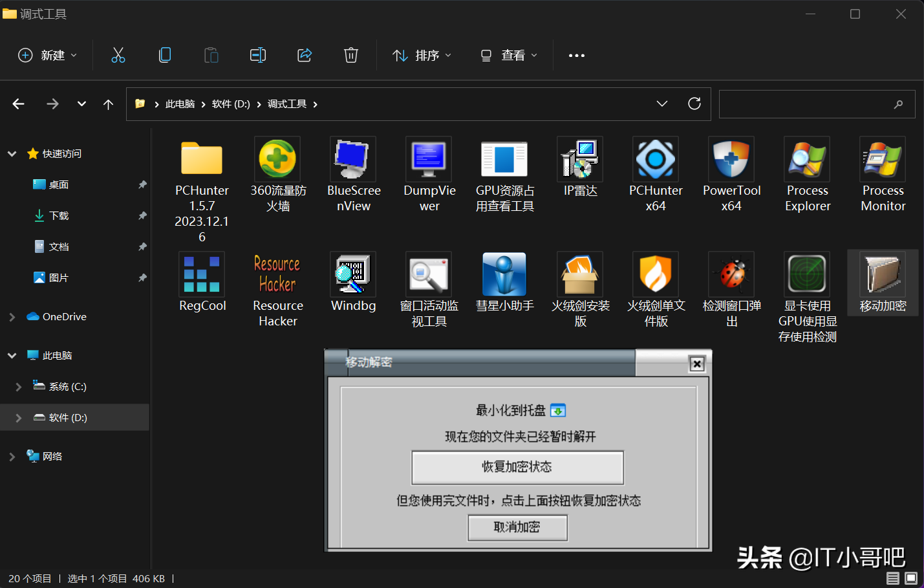Viewport: 924px width, 588px height.
Task: Select the RegCool icon
Action: coord(202,274)
